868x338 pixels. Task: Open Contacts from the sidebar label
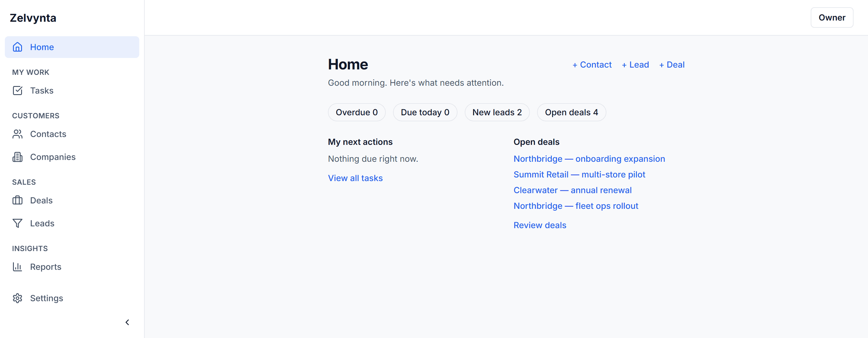tap(48, 134)
